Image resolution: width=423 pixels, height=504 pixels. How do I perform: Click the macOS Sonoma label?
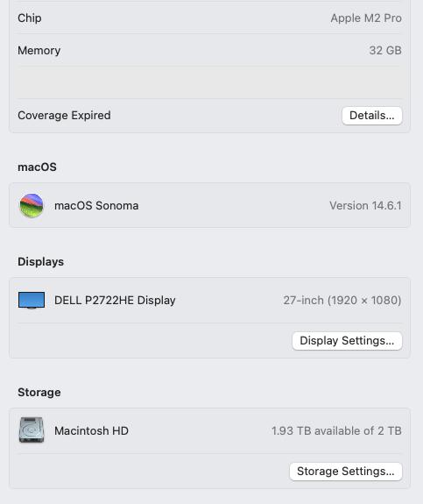point(96,205)
